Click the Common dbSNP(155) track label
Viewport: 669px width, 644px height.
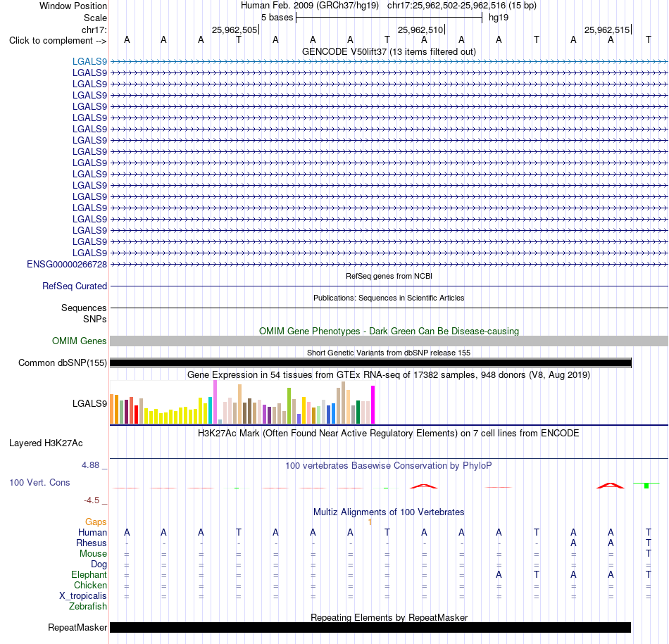[62, 362]
